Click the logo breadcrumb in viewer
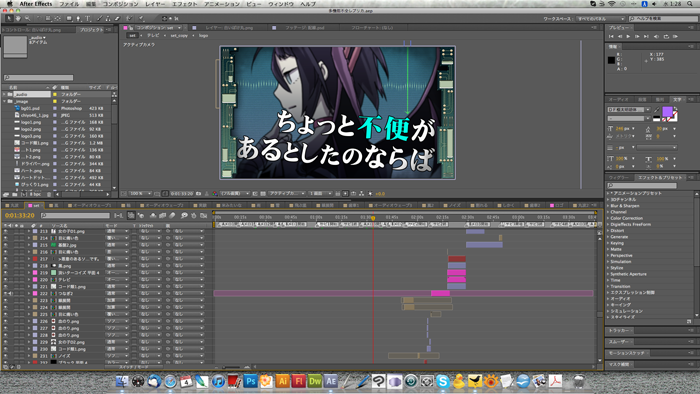This screenshot has height=394, width=700. pyautogui.click(x=203, y=35)
